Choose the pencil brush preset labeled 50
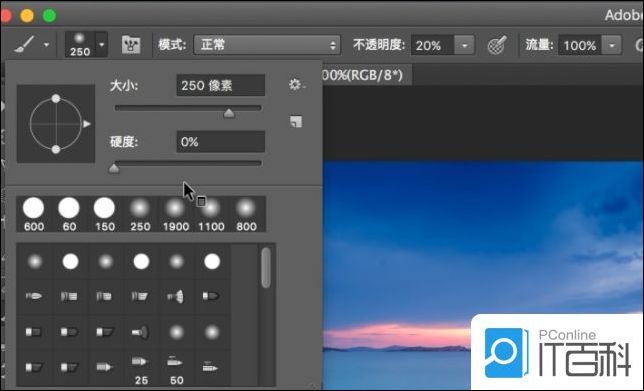This screenshot has width=644, height=391. (x=176, y=370)
